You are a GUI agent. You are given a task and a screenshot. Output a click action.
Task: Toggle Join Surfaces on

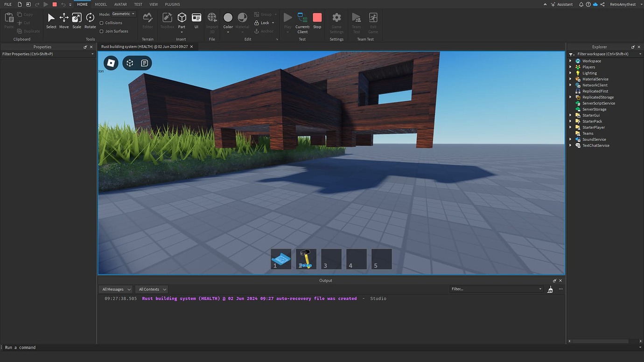pyautogui.click(x=101, y=31)
